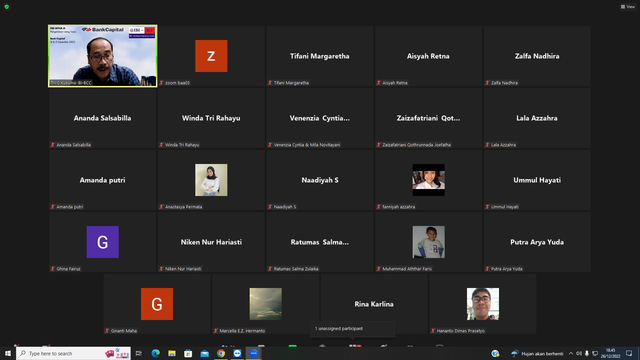Expand hidden system tray icons
The image size is (640, 360).
pyautogui.click(x=571, y=353)
